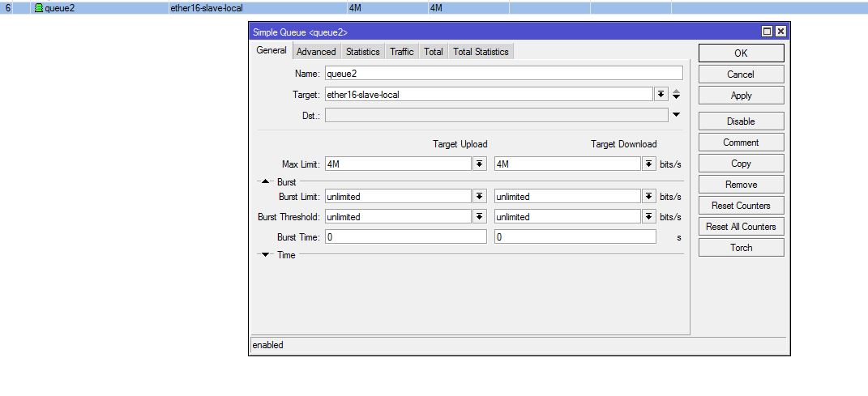868x396 pixels.
Task: Expand the Time section
Action: click(265, 255)
